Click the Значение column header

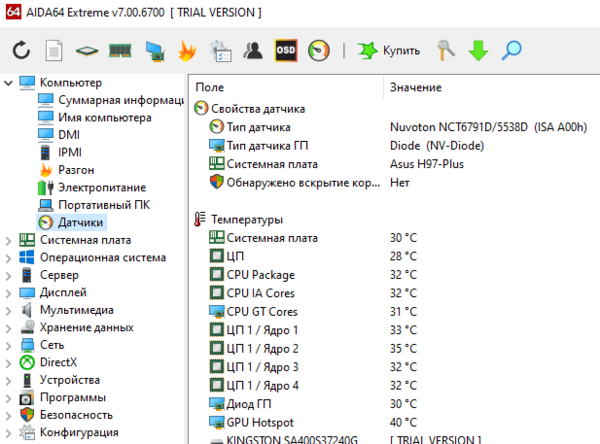click(x=415, y=88)
